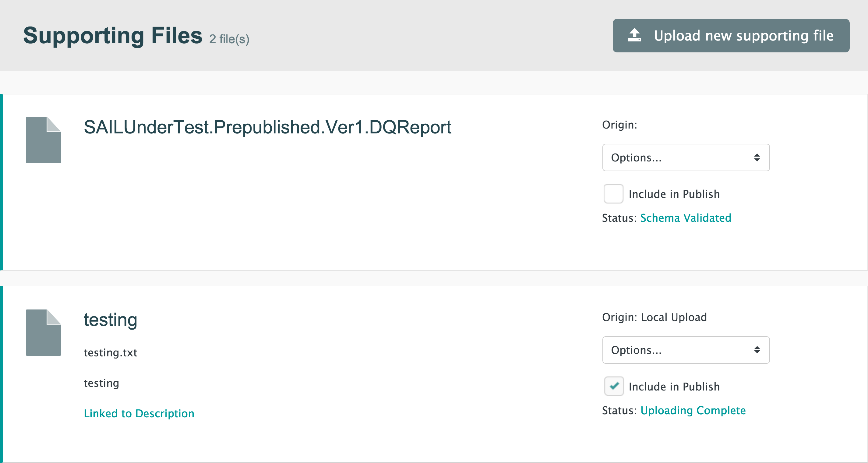
Task: Click the up-down arrows on testing Options
Action: pyautogui.click(x=757, y=350)
